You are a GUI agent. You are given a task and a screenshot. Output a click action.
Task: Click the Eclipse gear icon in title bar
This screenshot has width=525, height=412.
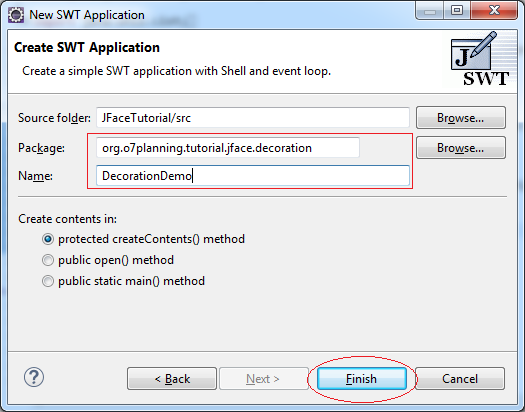[x=16, y=15]
